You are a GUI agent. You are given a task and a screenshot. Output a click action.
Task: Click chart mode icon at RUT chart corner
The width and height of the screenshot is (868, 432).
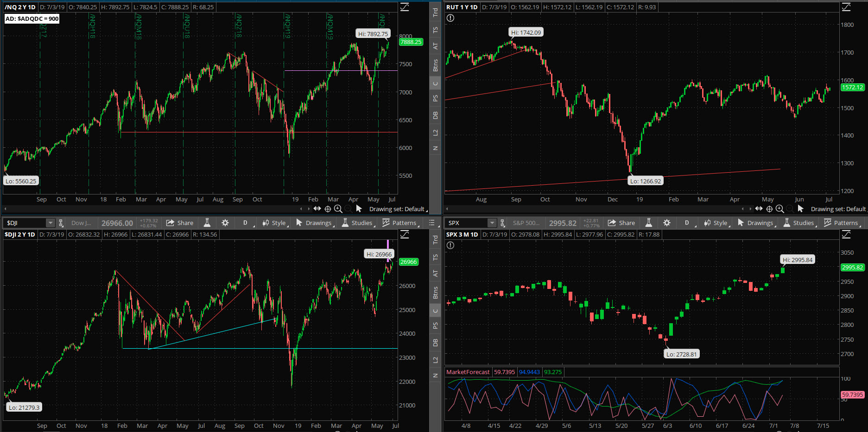[x=846, y=7]
